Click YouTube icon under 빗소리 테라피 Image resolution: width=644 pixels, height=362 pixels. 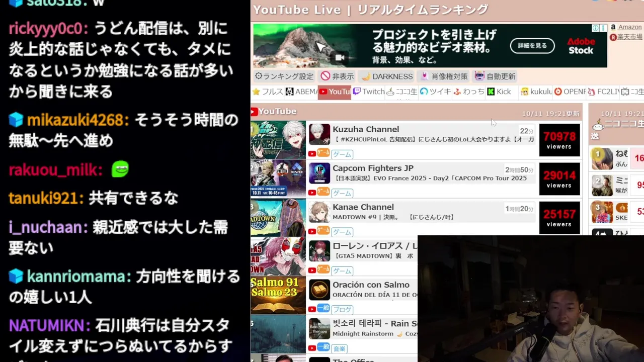click(x=312, y=347)
